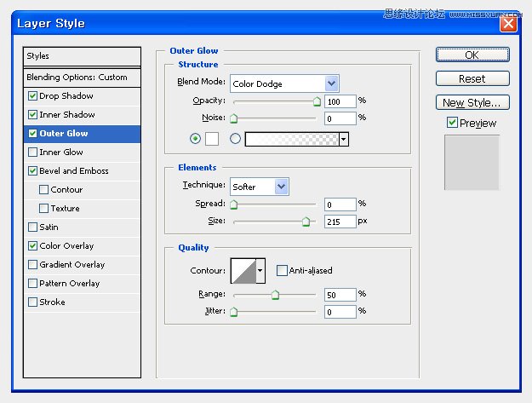Open the white glow color swatch

coord(212,139)
